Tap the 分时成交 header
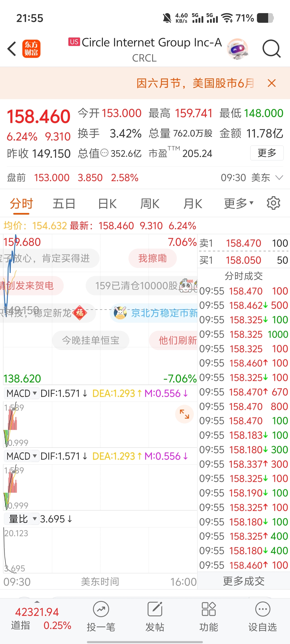This screenshot has width=290, height=644. [x=244, y=276]
